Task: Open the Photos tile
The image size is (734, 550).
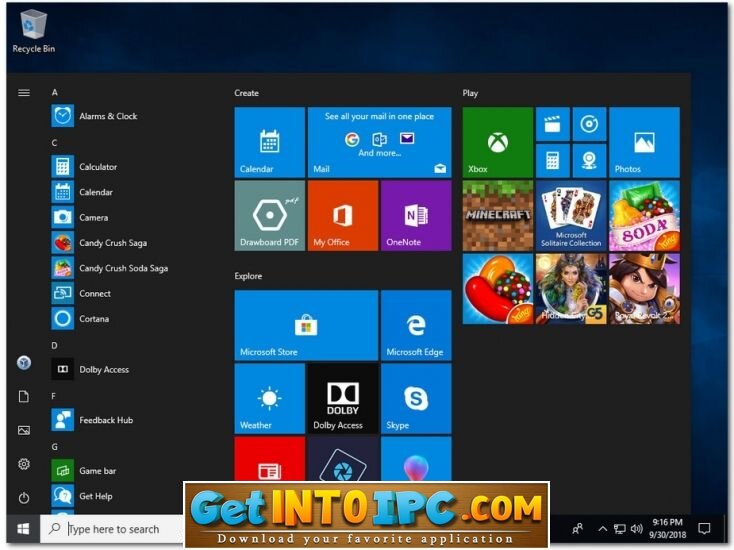Action: 644,142
